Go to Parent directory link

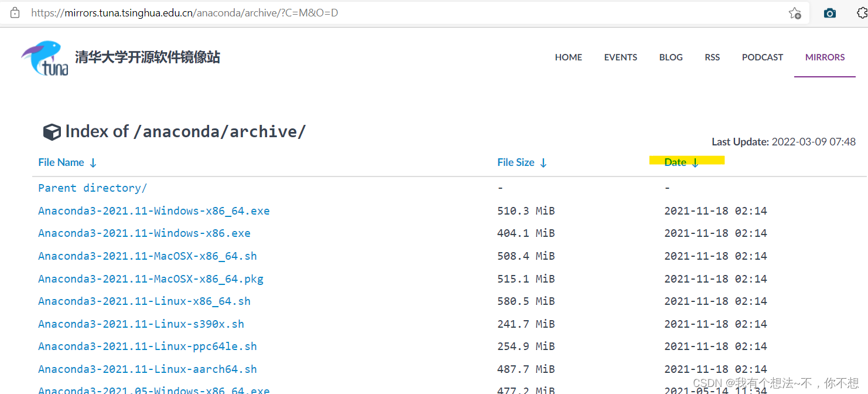(93, 188)
